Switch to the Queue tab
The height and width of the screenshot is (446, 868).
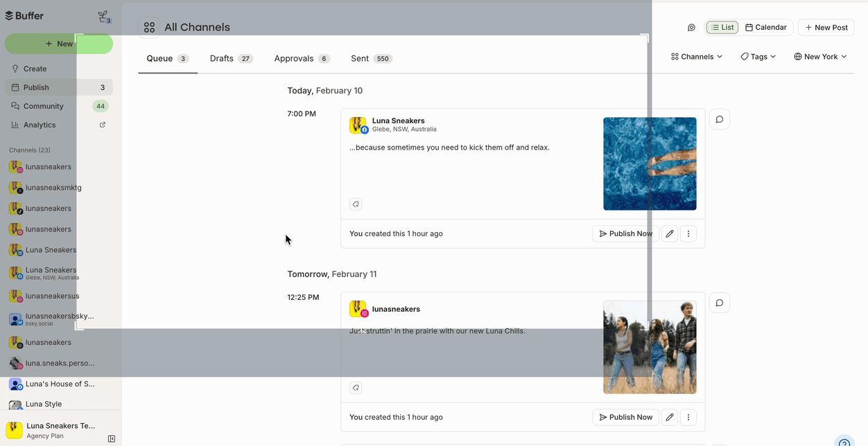(x=168, y=59)
